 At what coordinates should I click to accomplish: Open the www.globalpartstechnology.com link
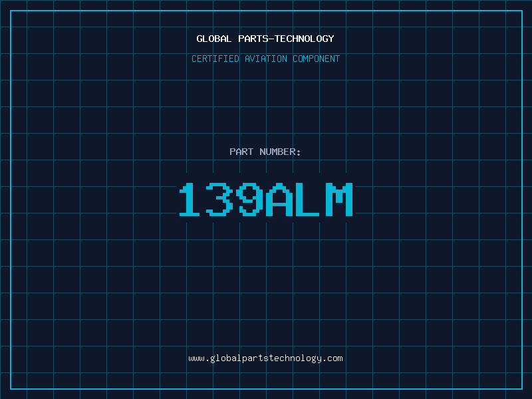click(265, 358)
